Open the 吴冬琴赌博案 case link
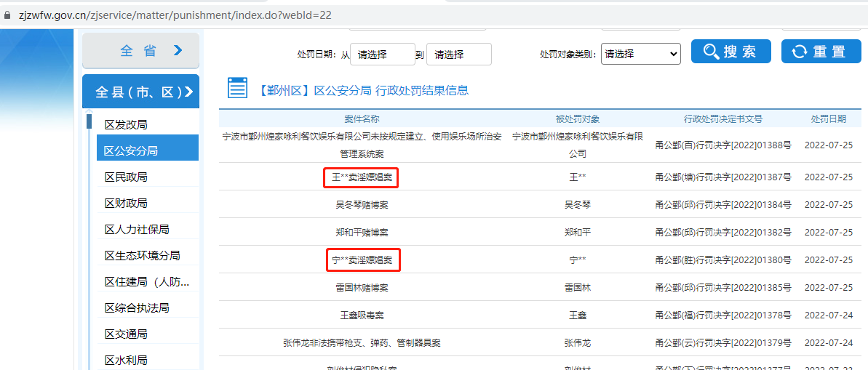The height and width of the screenshot is (370, 868). point(362,205)
